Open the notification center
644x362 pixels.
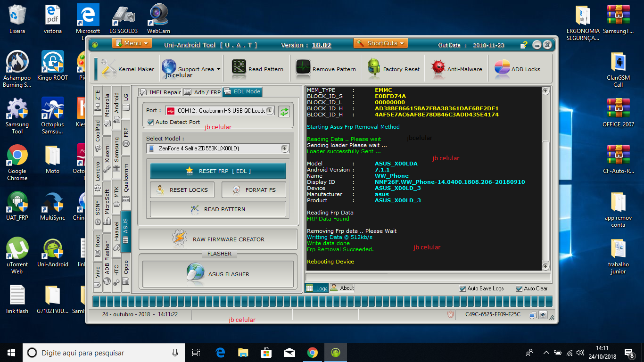click(x=629, y=353)
